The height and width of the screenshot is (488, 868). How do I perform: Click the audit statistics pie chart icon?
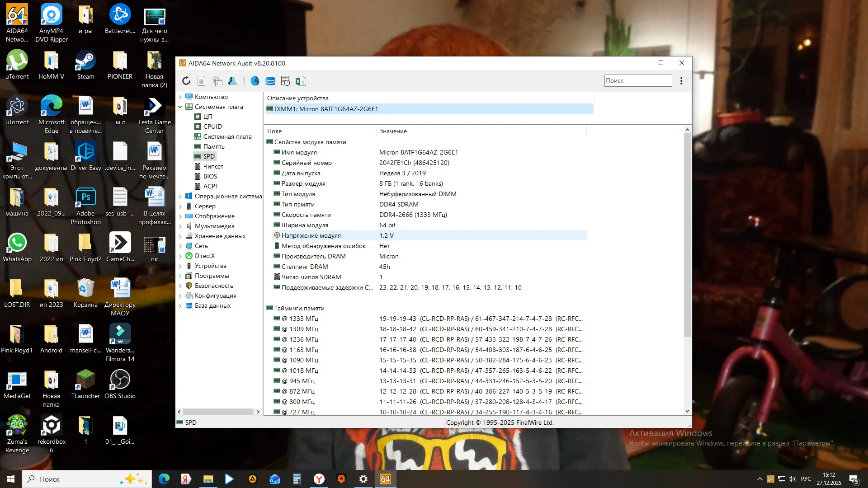coord(255,81)
